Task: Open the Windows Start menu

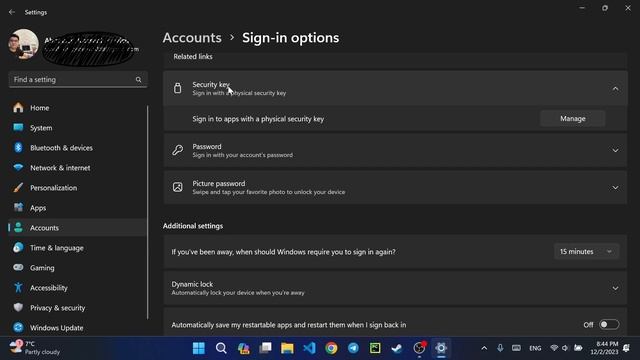Action: point(199,348)
